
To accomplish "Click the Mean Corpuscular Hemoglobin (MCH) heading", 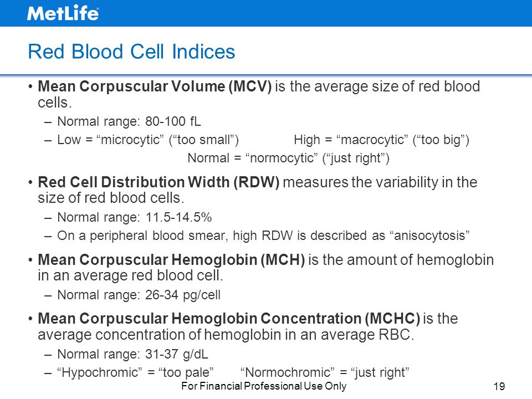I will 171,260.
